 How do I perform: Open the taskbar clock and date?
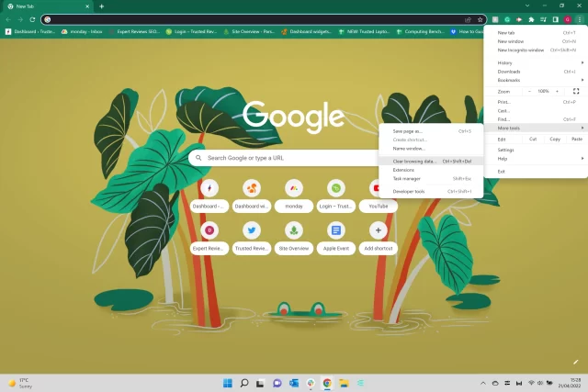(x=570, y=383)
